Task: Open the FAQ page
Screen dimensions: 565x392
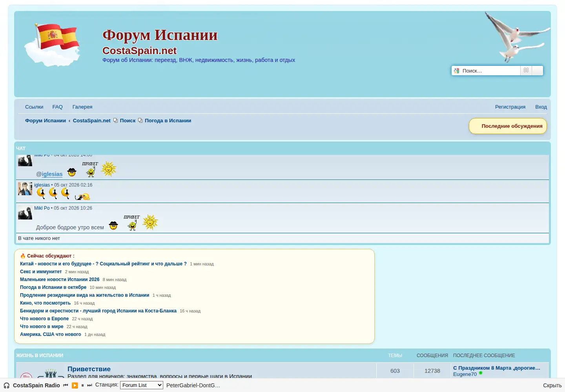Action: click(58, 107)
